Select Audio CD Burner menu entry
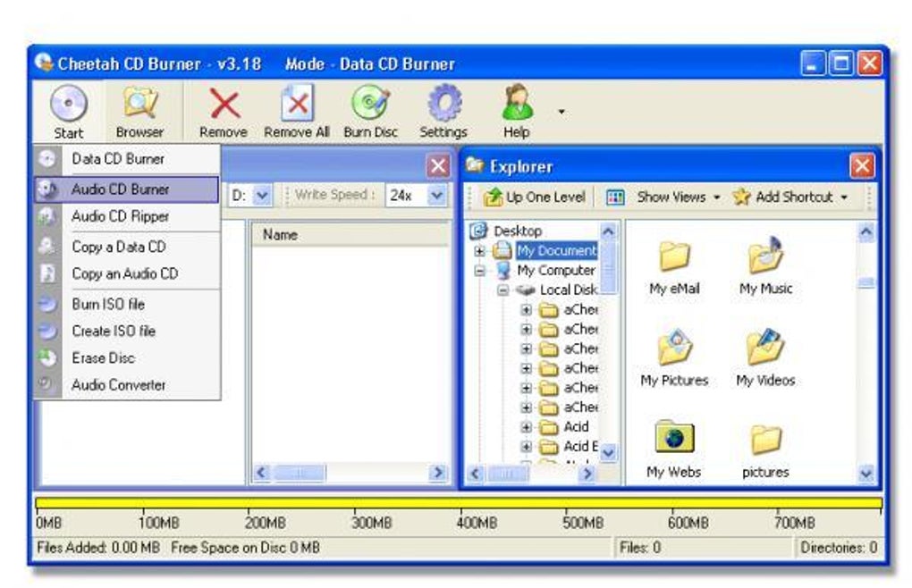Viewport: 912px width, 588px height. click(x=127, y=189)
